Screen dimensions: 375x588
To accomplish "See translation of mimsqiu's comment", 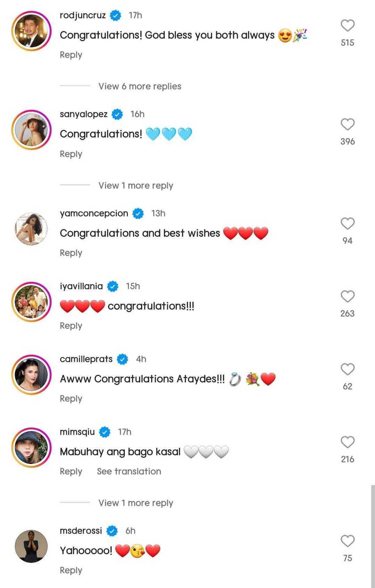I will (x=129, y=471).
